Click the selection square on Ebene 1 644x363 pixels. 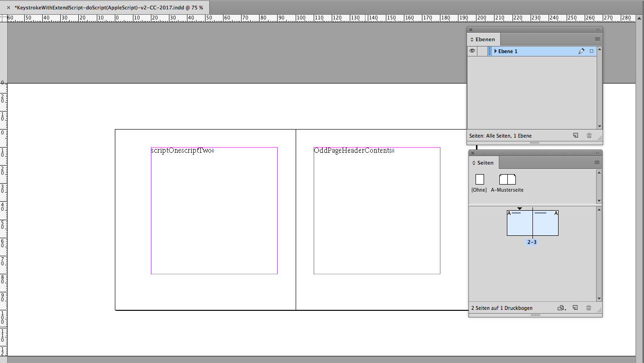[592, 51]
